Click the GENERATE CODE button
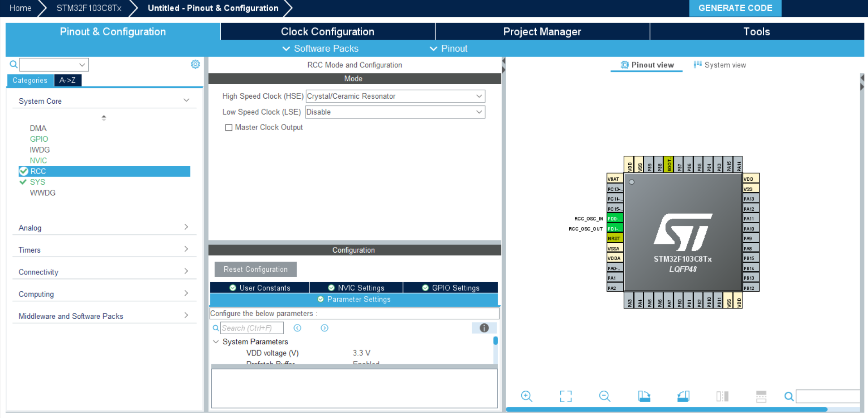 click(735, 8)
